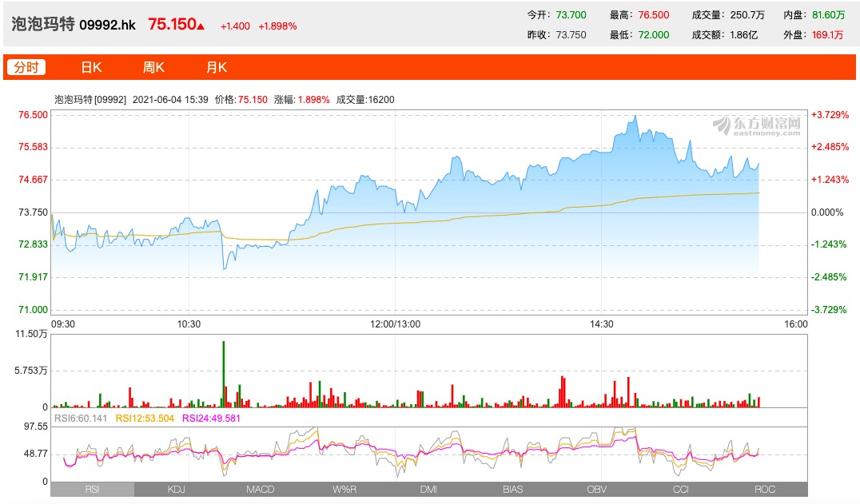Click the 71.000 price axis label
Image resolution: width=860 pixels, height=504 pixels.
coord(34,310)
